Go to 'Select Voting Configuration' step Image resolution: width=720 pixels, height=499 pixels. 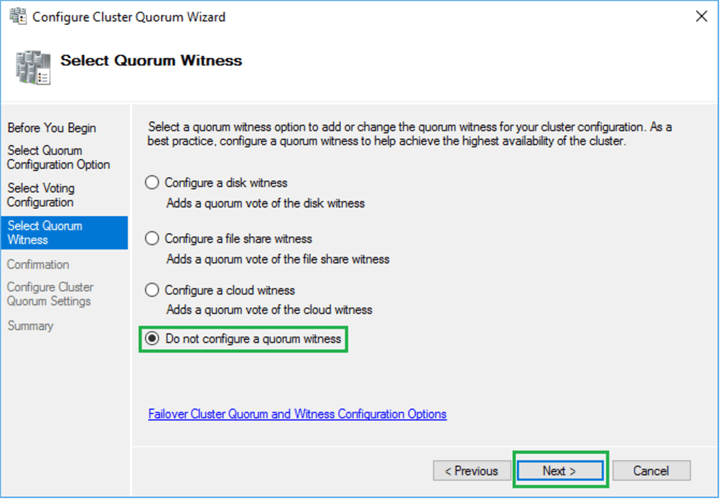pyautogui.click(x=40, y=195)
